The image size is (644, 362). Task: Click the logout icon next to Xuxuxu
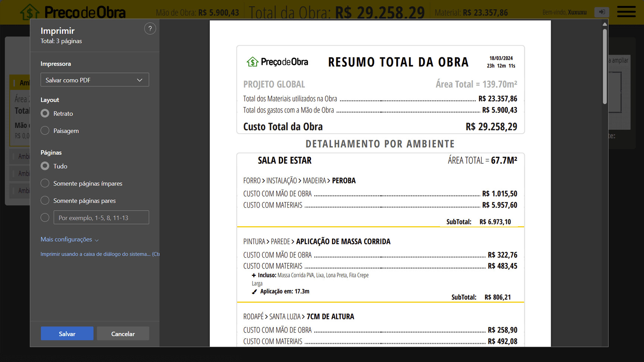click(x=601, y=12)
